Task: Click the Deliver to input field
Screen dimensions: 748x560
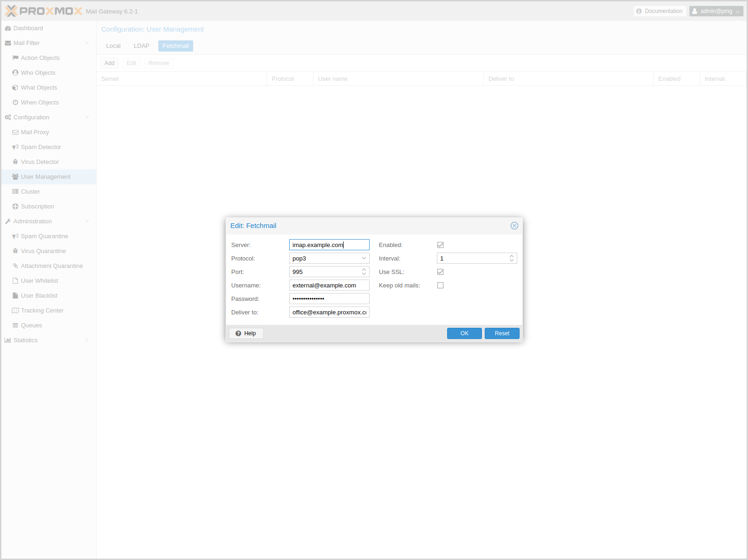Action: tap(329, 313)
